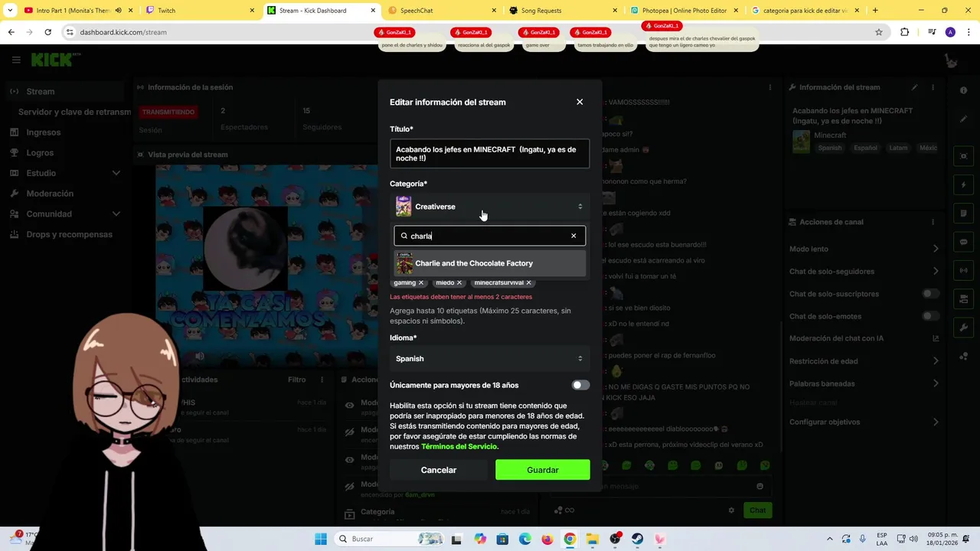The height and width of the screenshot is (551, 980).
Task: Open chat settings gear icon
Action: 731,510
